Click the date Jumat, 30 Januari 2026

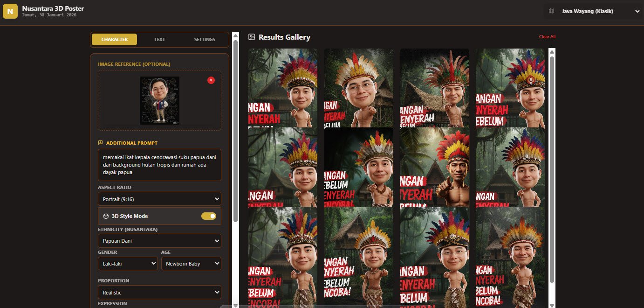(x=49, y=15)
